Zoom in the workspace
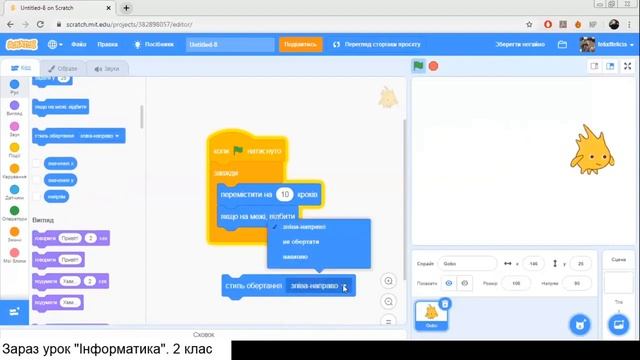The height and width of the screenshot is (360, 640). click(388, 281)
